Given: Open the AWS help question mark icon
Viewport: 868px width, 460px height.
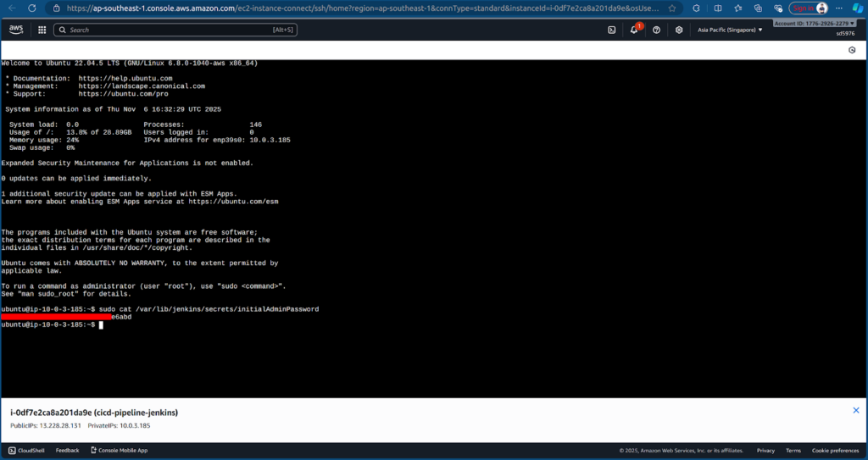Looking at the screenshot, I should [657, 30].
